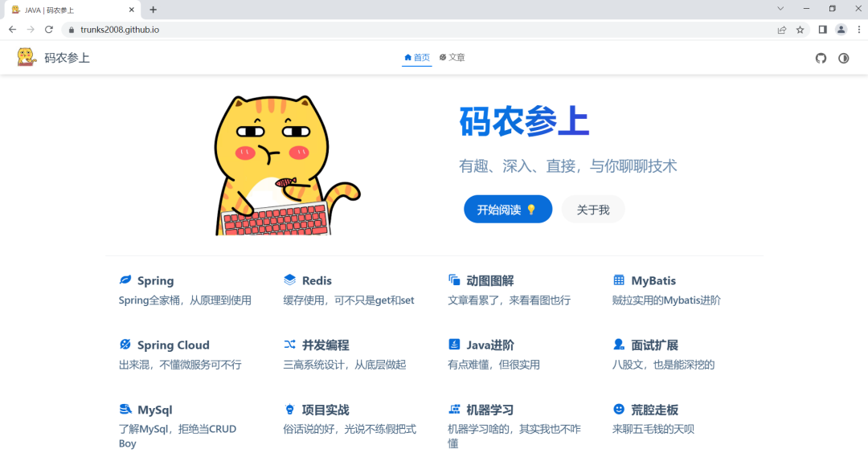This screenshot has width=868, height=457.
Task: Click the large 码农参上 hero heading
Action: pyautogui.click(x=524, y=121)
